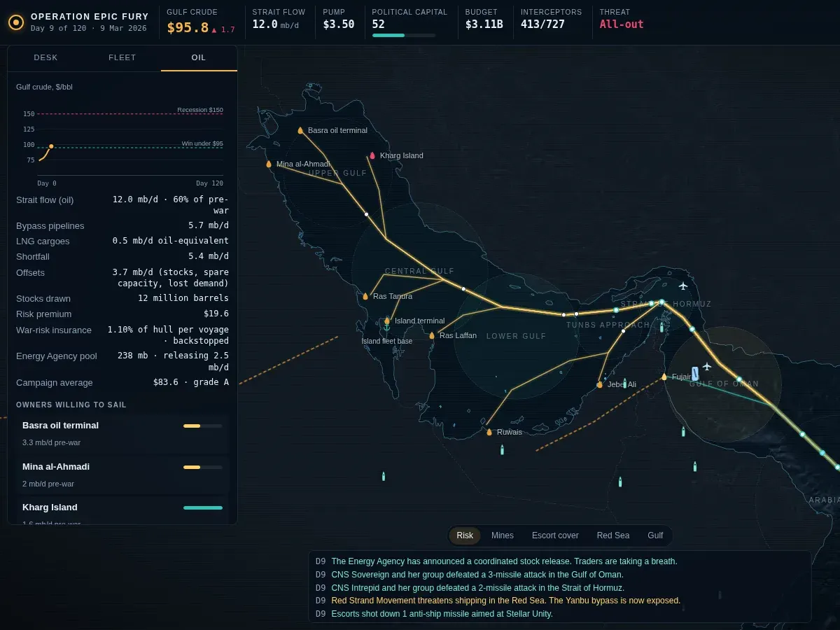
Task: Select the aircraft above Strait of Hormuz
Action: pos(683,286)
